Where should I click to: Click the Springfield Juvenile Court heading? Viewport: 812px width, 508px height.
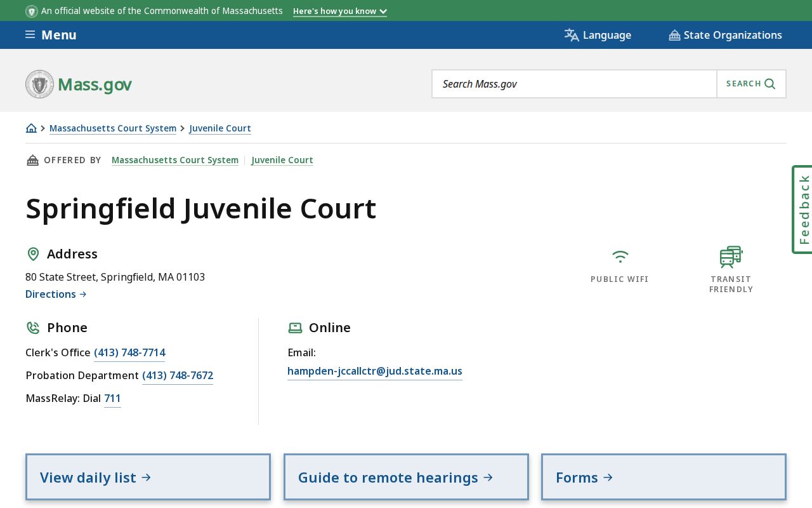(x=201, y=209)
